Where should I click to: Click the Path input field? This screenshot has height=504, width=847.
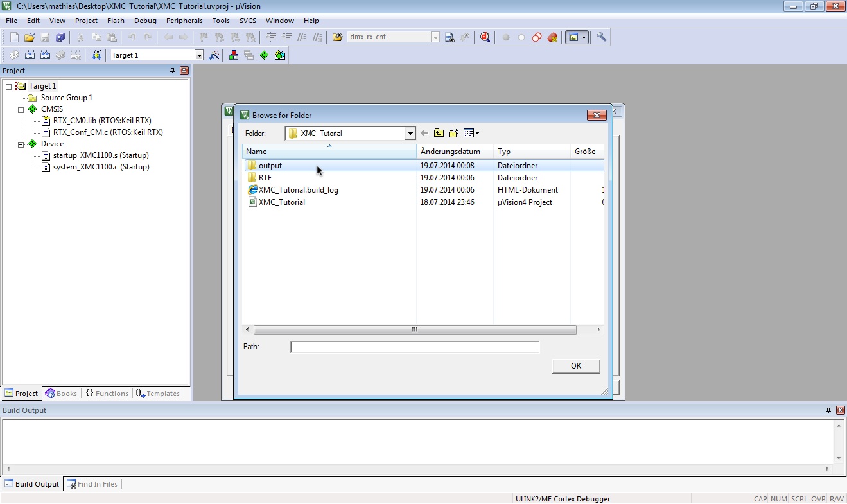[415, 347]
